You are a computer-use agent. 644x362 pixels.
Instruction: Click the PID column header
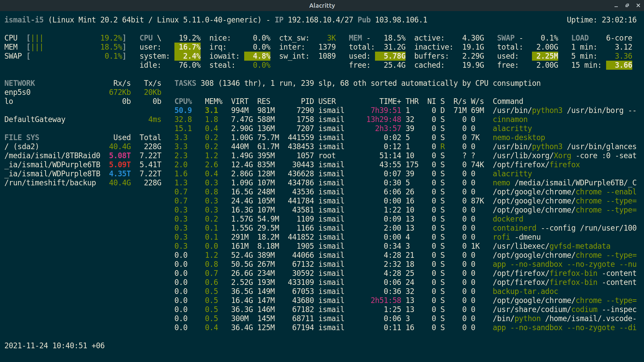click(306, 101)
